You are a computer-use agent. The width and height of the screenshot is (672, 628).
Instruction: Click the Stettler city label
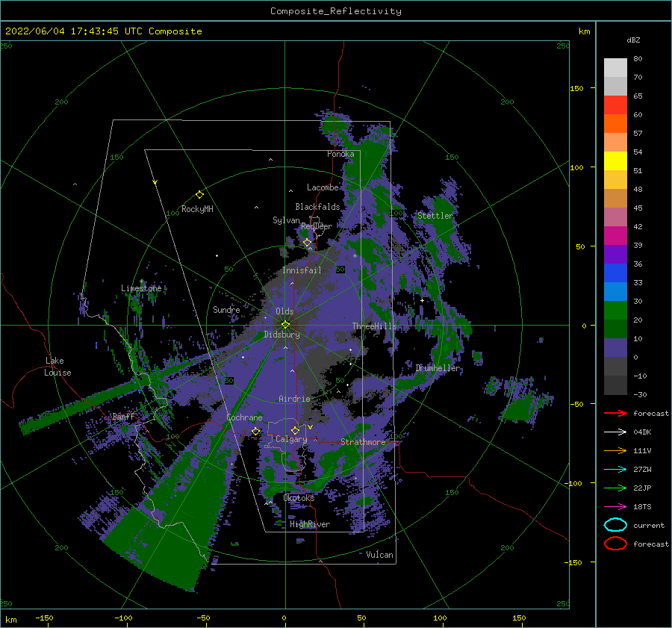[x=435, y=216]
